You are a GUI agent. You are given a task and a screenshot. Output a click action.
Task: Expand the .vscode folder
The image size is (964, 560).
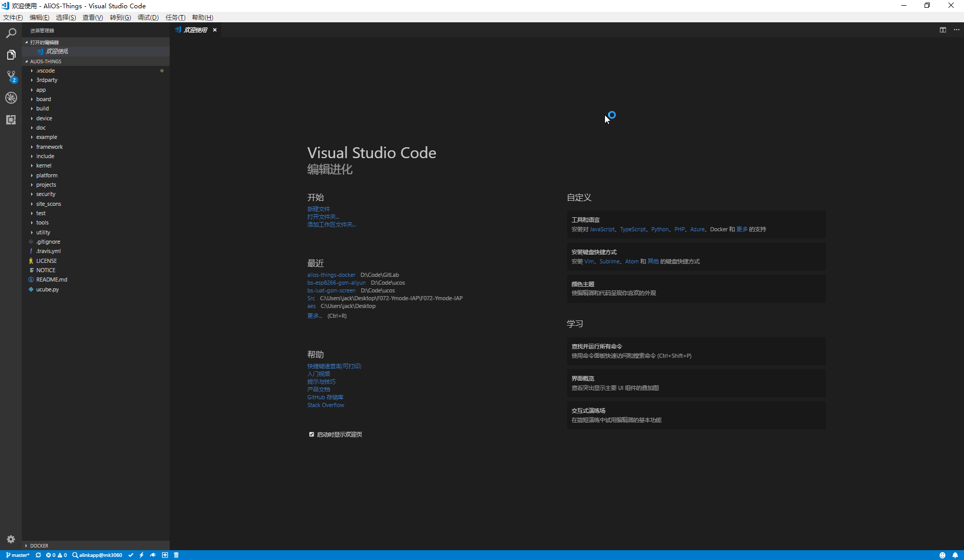[x=95, y=71]
